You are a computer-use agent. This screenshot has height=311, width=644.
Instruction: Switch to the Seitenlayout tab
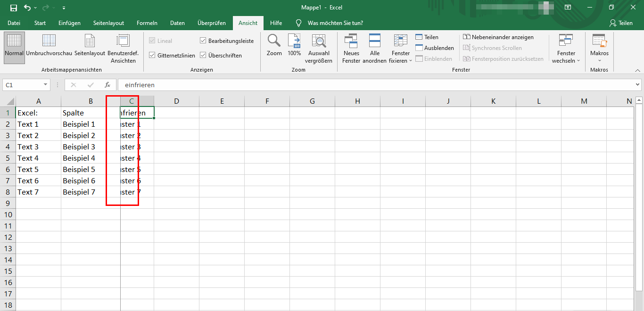[108, 23]
